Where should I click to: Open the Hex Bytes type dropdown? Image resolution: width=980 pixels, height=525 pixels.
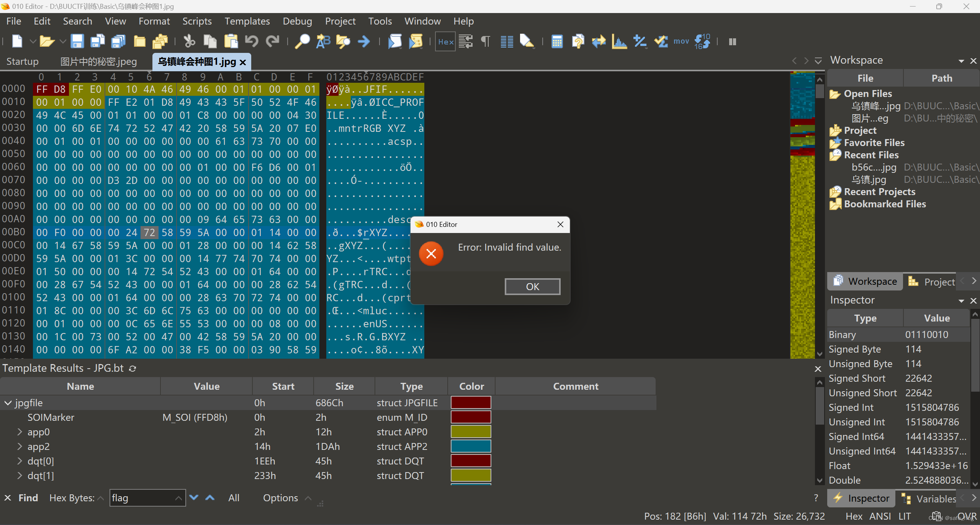tap(100, 498)
